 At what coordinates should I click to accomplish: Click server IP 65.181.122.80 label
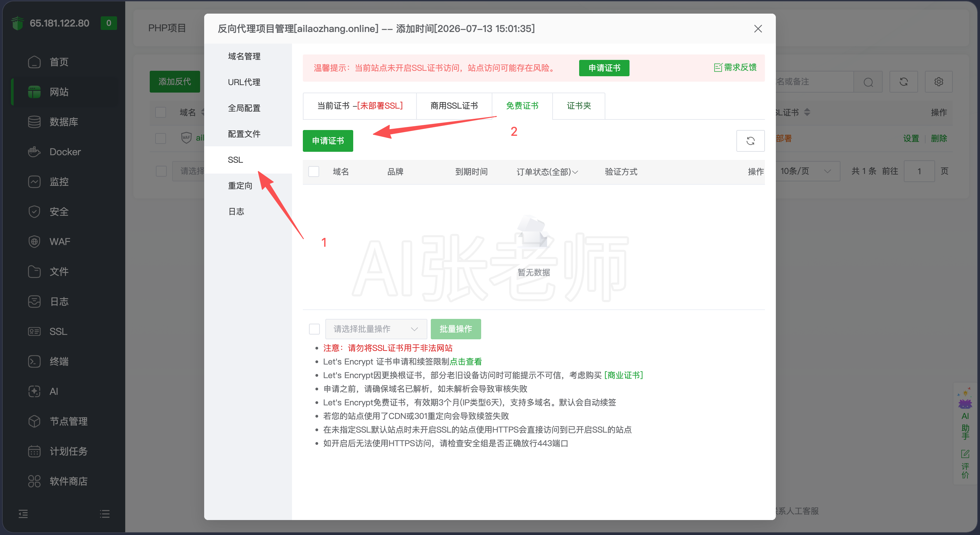[60, 23]
